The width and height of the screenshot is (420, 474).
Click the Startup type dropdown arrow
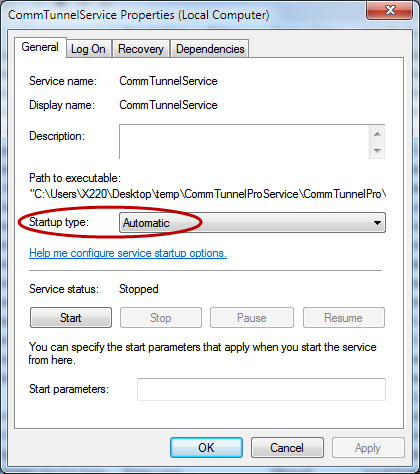[377, 223]
